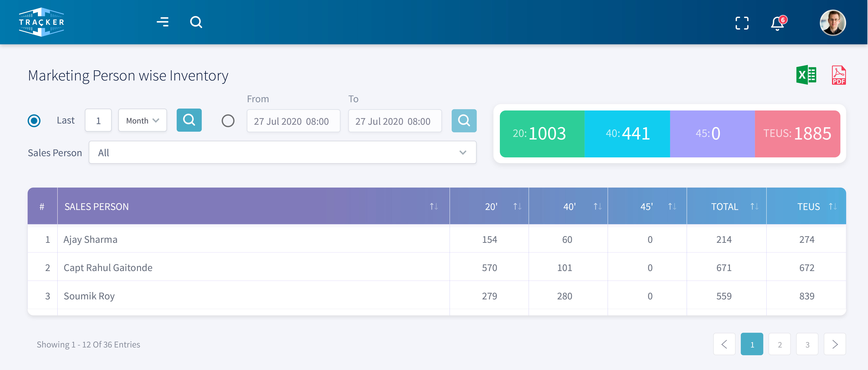Sort by 40' column arrows
Screen dimensions: 868x370
pos(598,206)
